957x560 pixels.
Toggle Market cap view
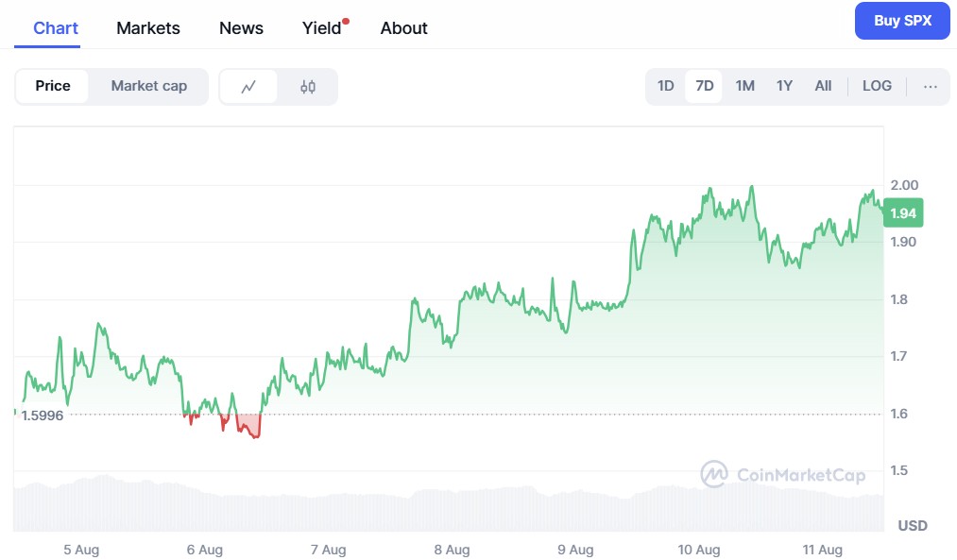(x=149, y=86)
